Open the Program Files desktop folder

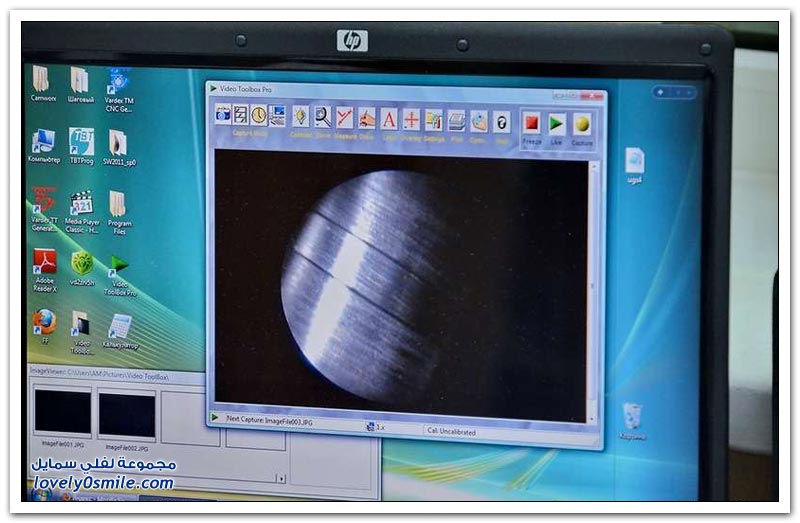(119, 213)
